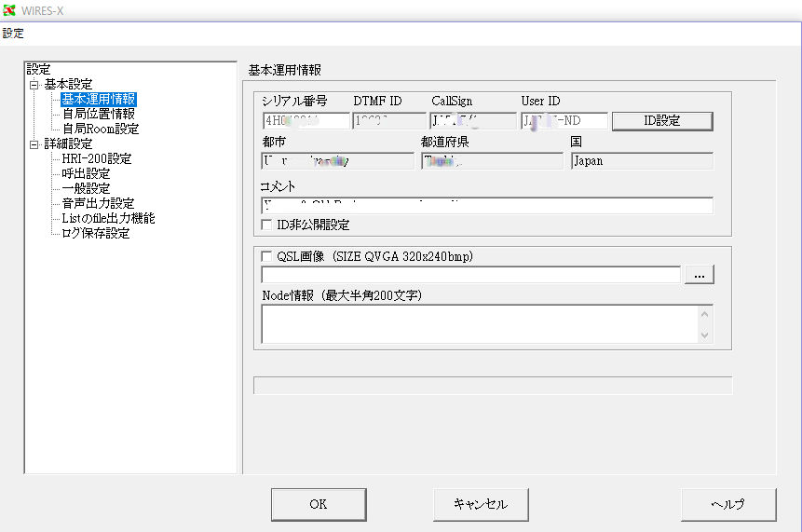802x532 pixels.
Task: Click the 設定 dialog title label
Action: point(13,34)
